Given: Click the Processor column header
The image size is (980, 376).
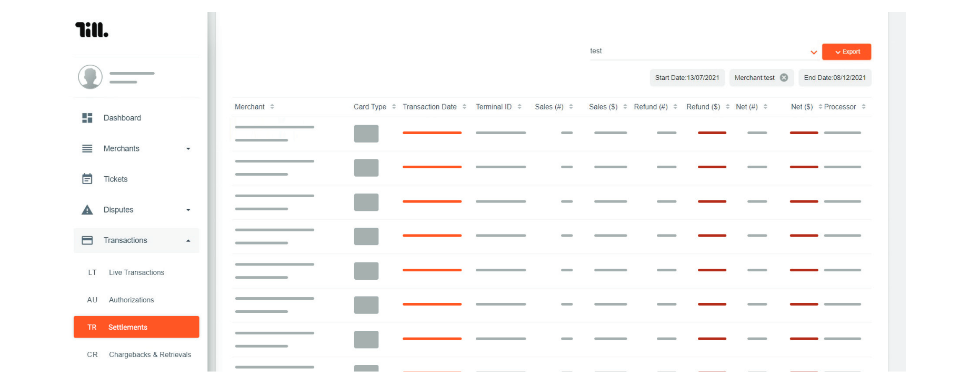Looking at the screenshot, I should click(x=840, y=107).
